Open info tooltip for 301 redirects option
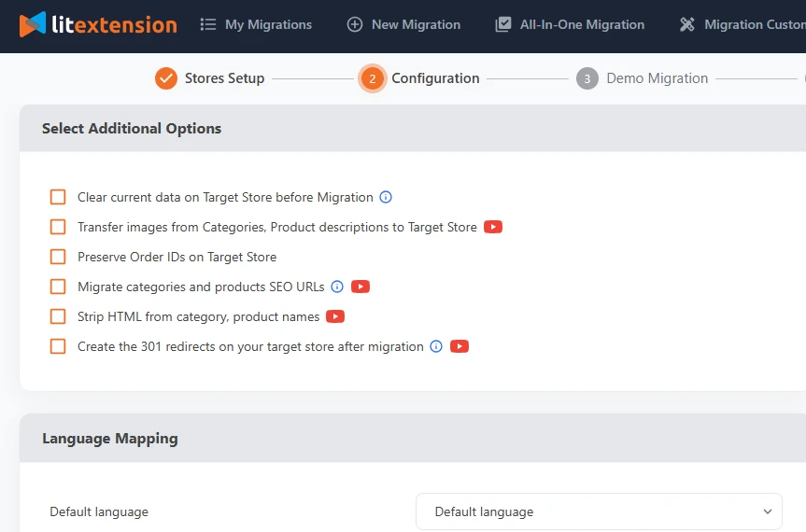 pyautogui.click(x=436, y=346)
